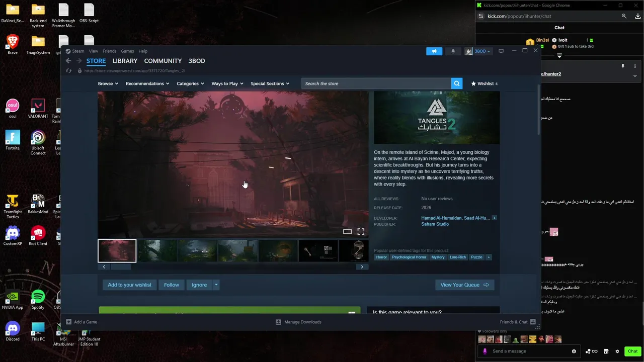The image size is (644, 362).
Task: Expand the Browse store menu
Action: pos(108,83)
